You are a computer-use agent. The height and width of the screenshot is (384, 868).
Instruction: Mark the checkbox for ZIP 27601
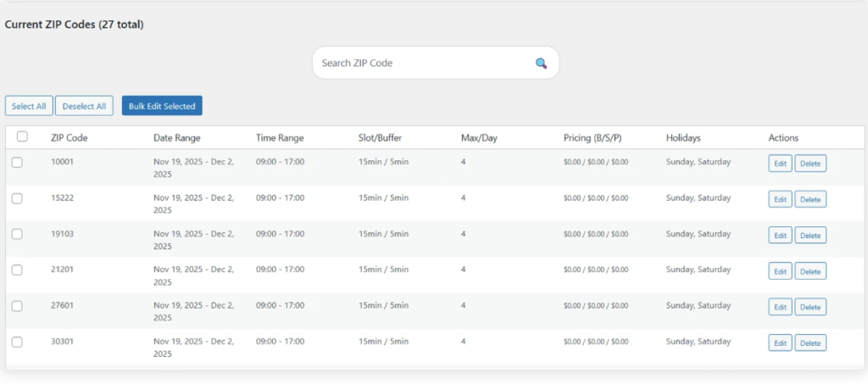tap(17, 306)
